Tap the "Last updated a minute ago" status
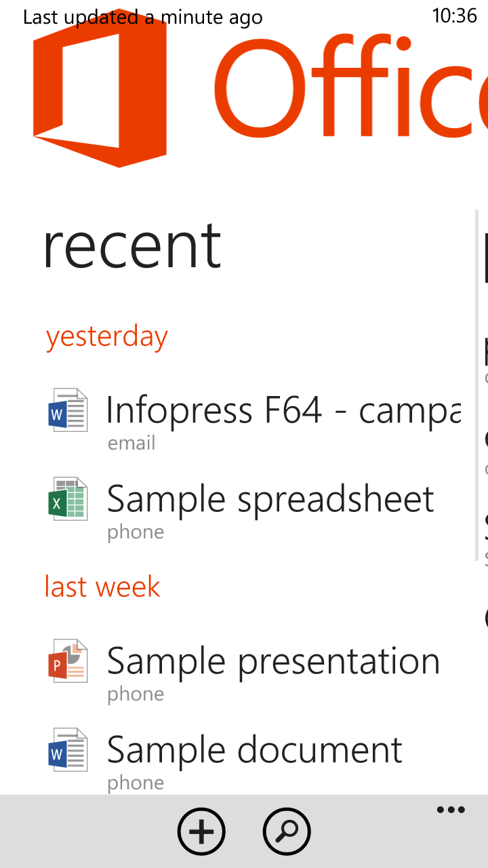 [142, 17]
